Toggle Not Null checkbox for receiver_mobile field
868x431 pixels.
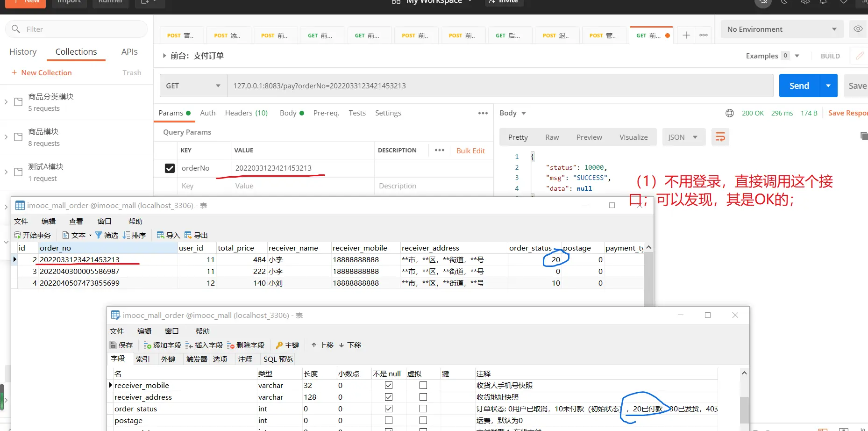click(x=388, y=385)
